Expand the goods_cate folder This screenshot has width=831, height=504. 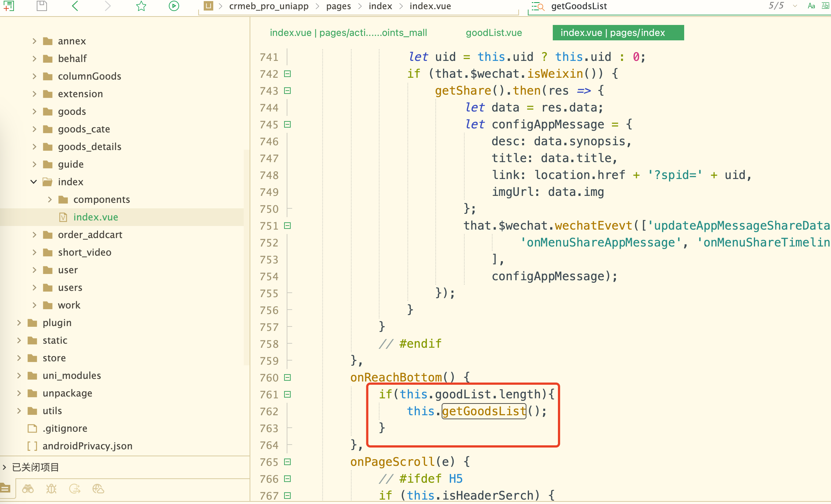(34, 129)
